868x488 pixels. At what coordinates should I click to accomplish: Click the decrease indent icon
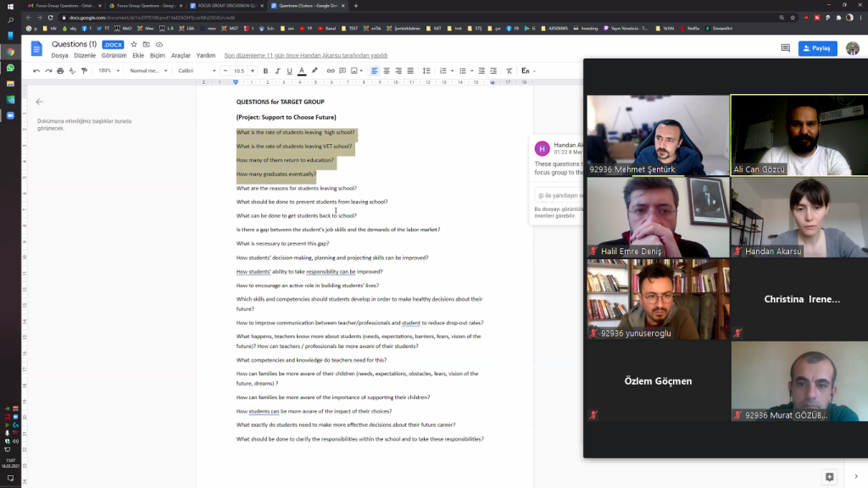pyautogui.click(x=481, y=71)
